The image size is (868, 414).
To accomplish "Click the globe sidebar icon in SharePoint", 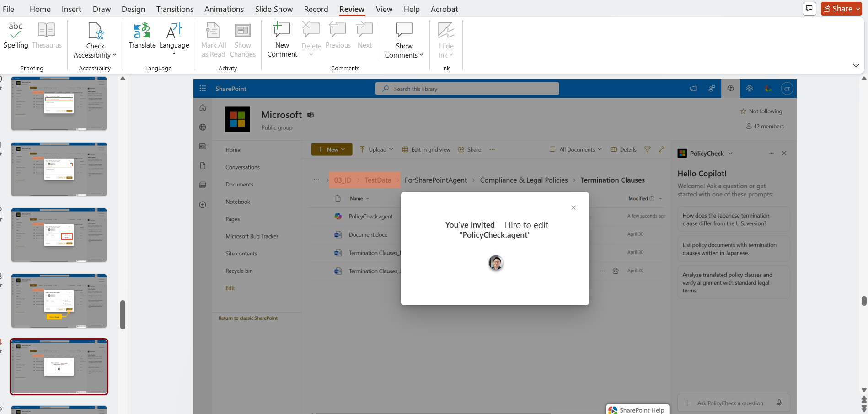I will coord(203,127).
